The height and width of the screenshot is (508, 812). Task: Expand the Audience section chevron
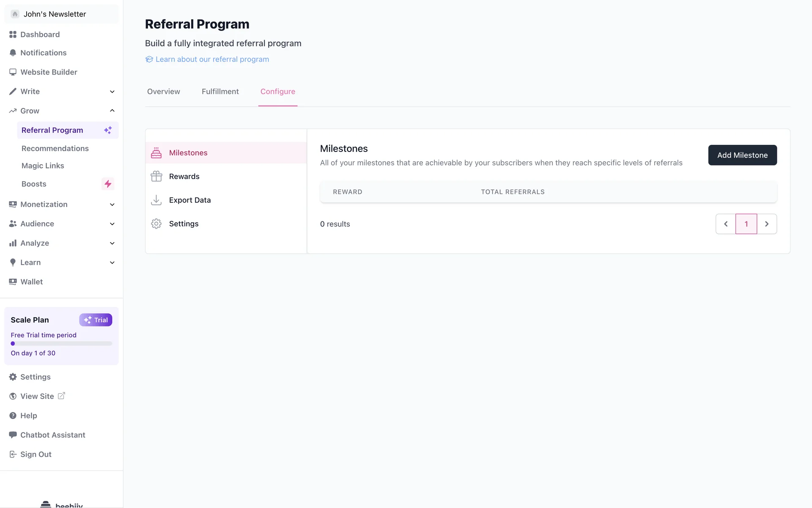(112, 224)
